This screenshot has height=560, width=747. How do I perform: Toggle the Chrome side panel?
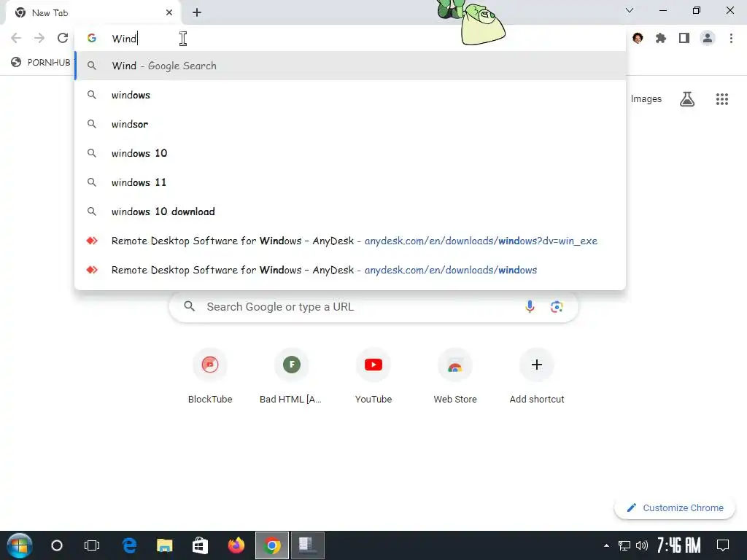tap(684, 38)
